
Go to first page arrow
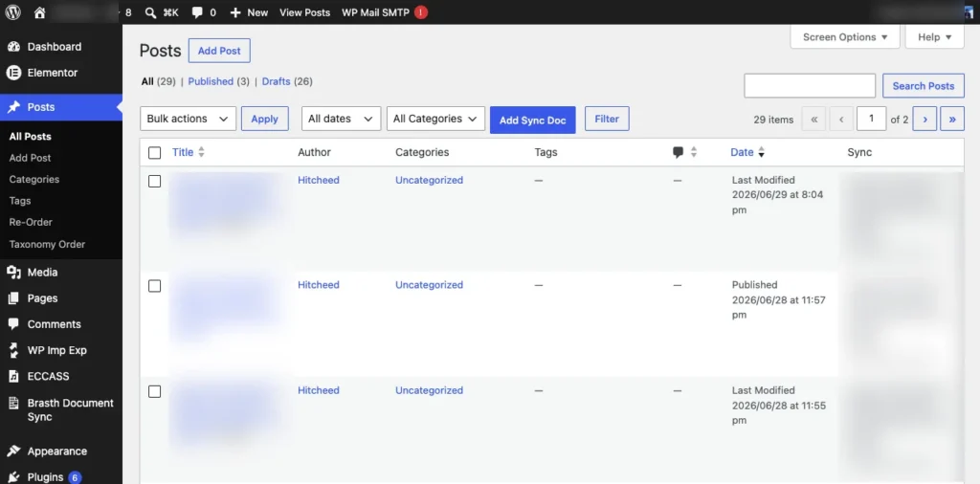(813, 119)
